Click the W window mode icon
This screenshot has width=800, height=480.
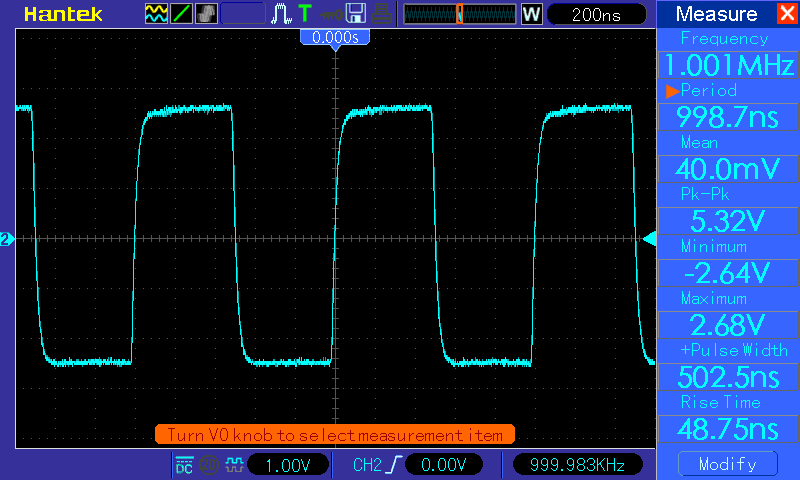pyautogui.click(x=531, y=14)
